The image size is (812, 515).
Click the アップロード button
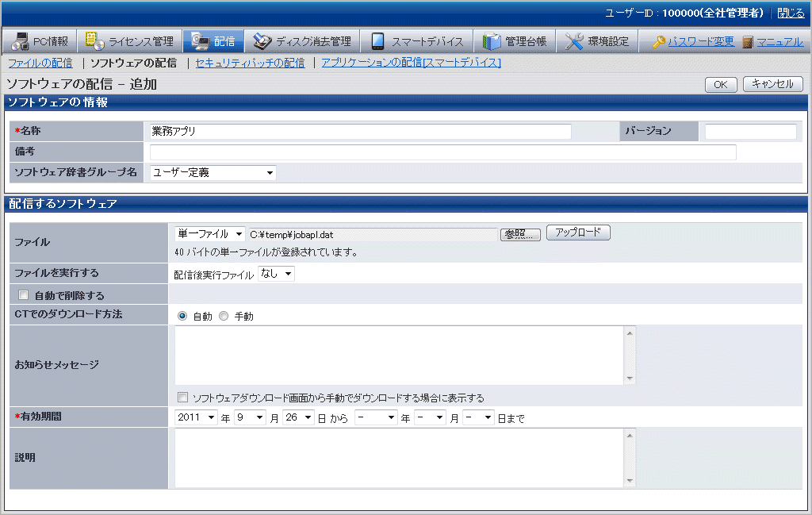click(x=578, y=233)
